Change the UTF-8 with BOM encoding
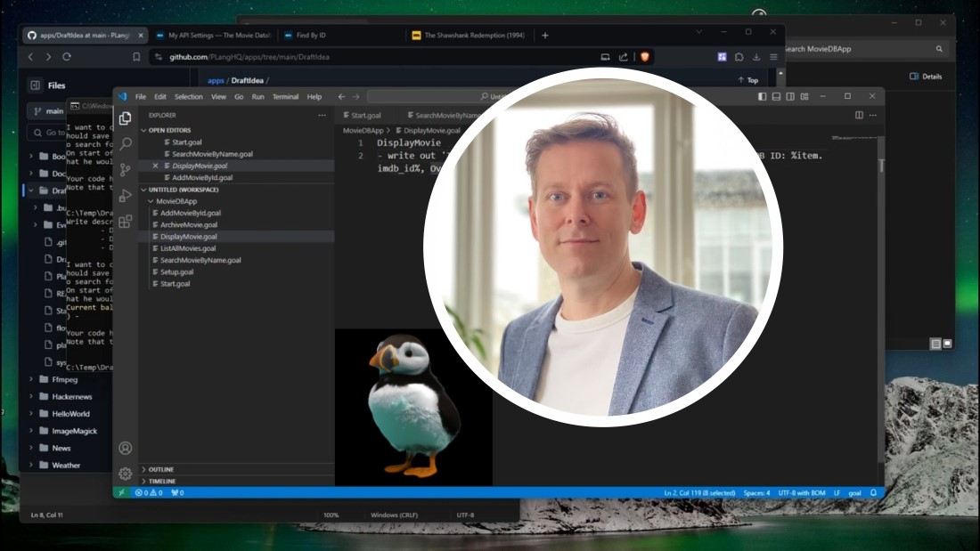This screenshot has height=551, width=980. (802, 493)
